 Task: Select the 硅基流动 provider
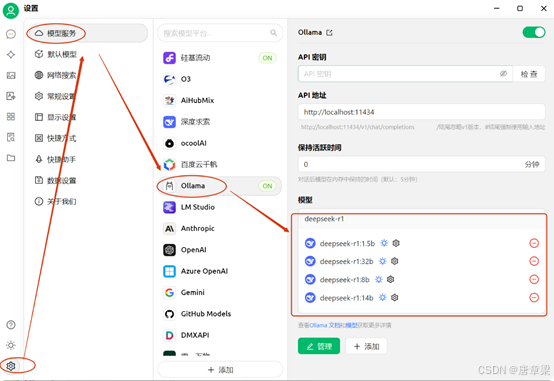click(x=219, y=58)
